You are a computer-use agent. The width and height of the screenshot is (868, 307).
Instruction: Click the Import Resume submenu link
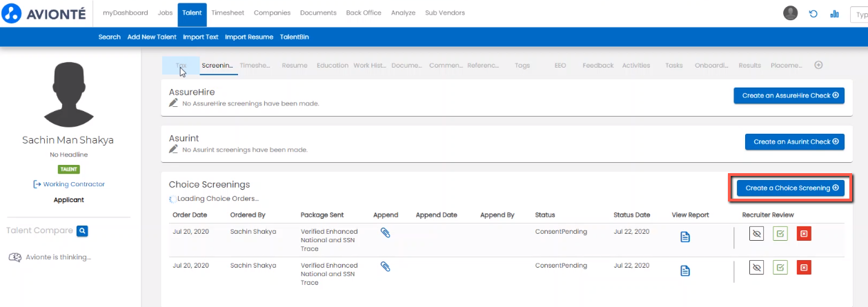(248, 37)
